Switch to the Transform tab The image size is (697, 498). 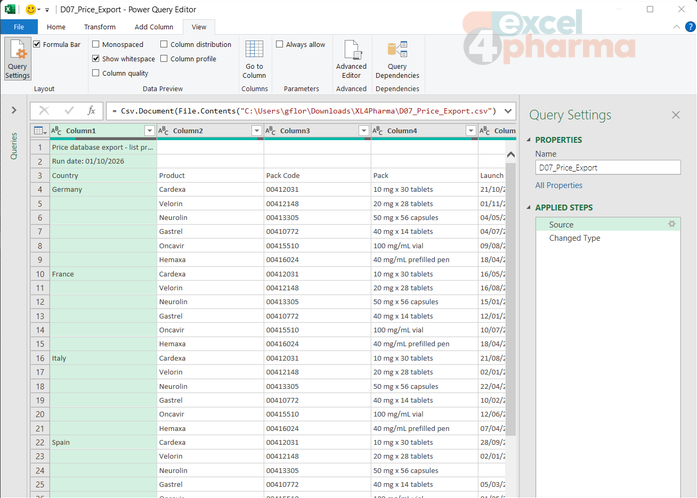click(x=100, y=27)
